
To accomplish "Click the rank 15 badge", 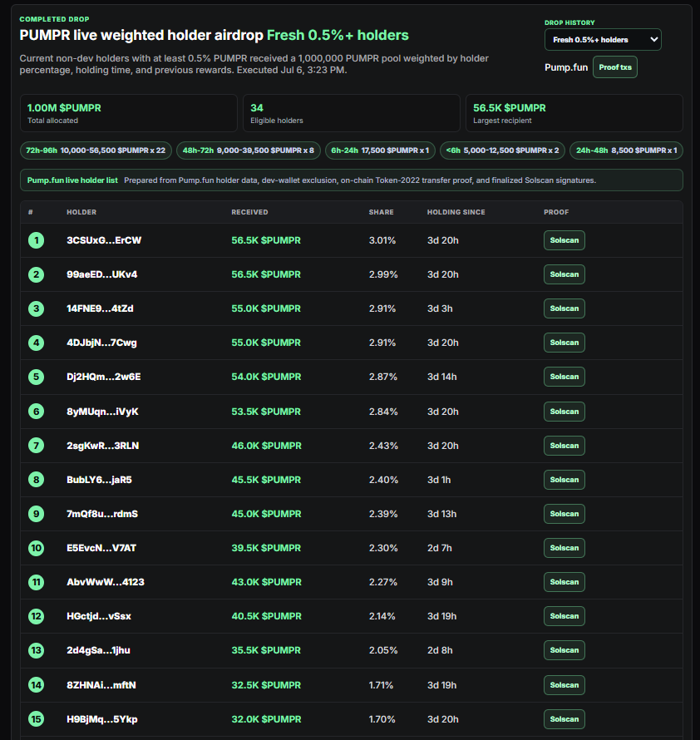I will click(x=37, y=719).
